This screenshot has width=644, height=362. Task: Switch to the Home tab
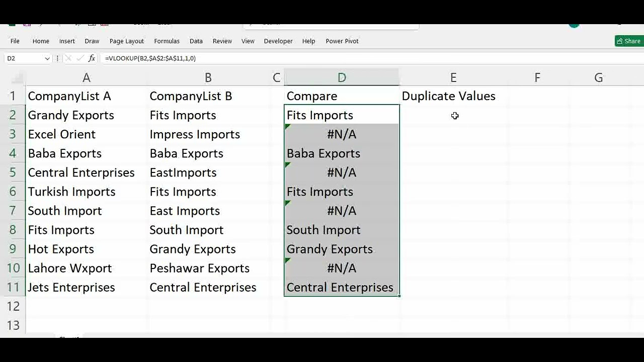click(x=41, y=41)
